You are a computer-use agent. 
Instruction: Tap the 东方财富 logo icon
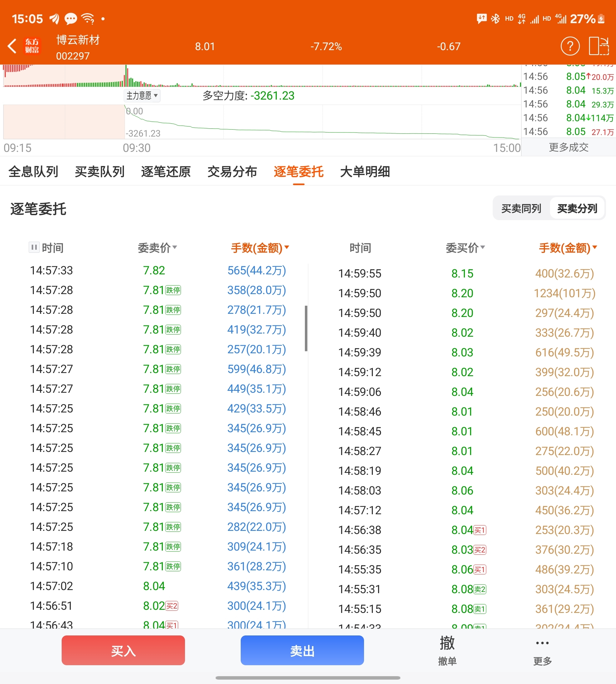pyautogui.click(x=32, y=46)
